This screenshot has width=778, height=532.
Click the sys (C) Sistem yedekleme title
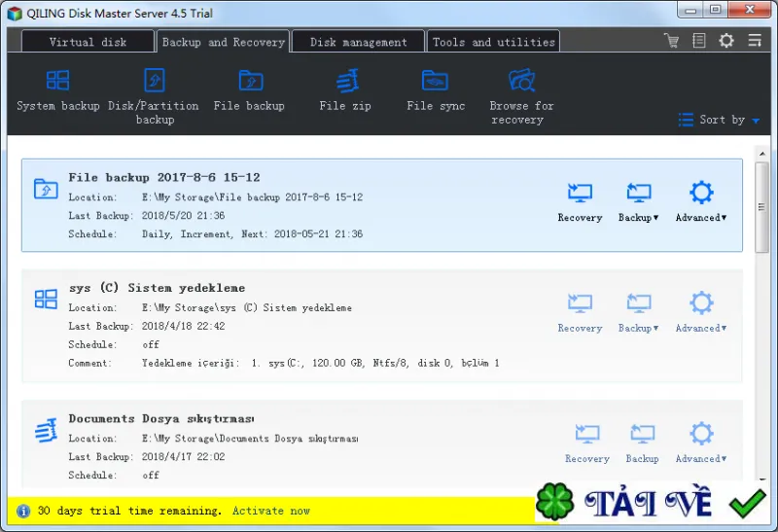157,288
